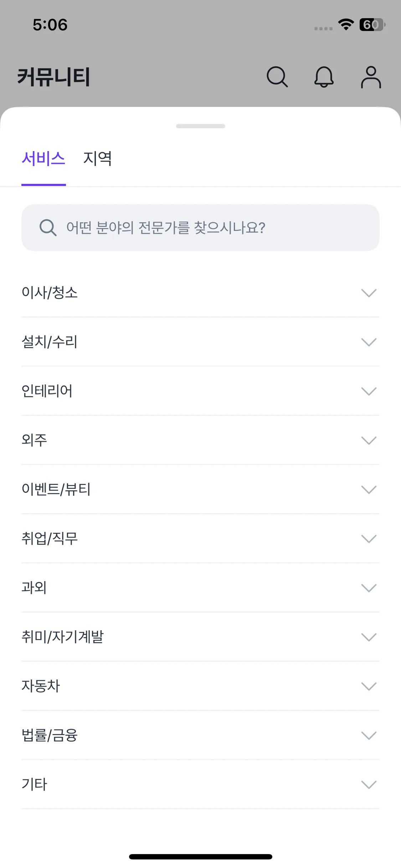Expand the 이사/청소 category
The width and height of the screenshot is (401, 868).
200,293
